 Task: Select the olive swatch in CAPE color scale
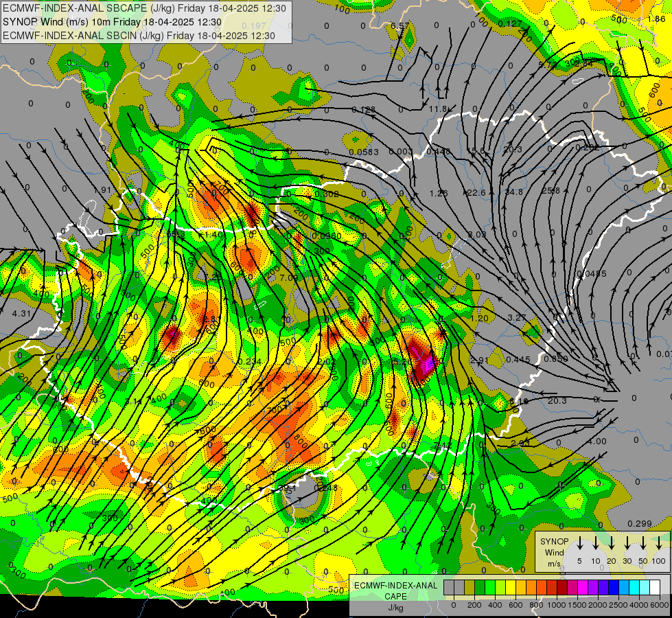pos(470,588)
